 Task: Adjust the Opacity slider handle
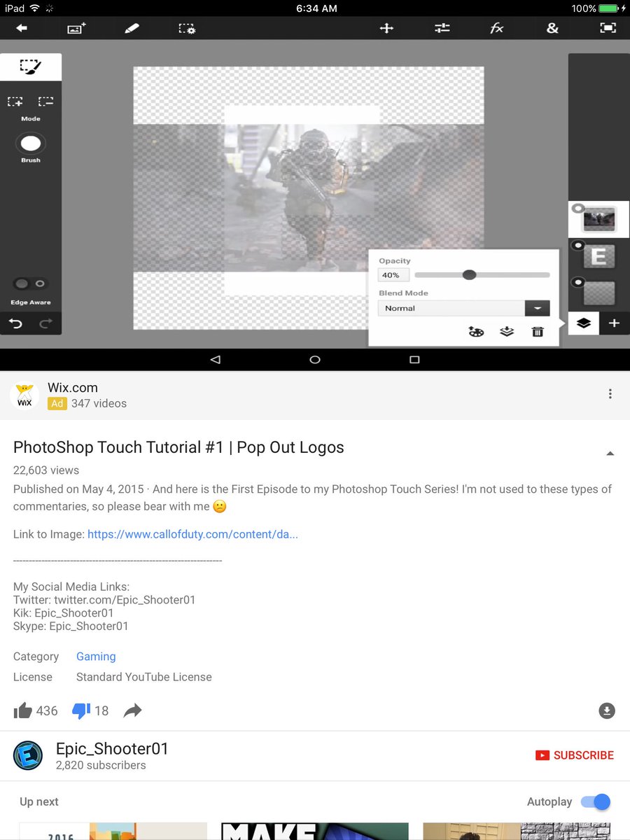[x=470, y=274]
